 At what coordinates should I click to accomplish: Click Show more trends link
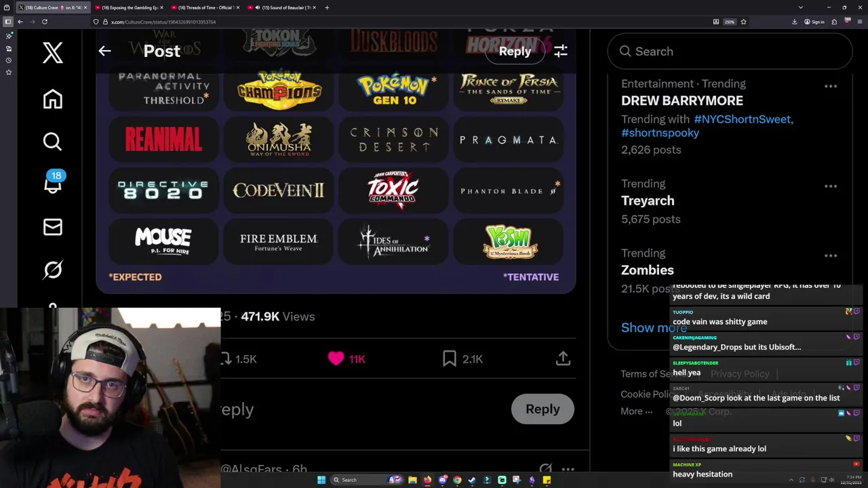pos(654,327)
